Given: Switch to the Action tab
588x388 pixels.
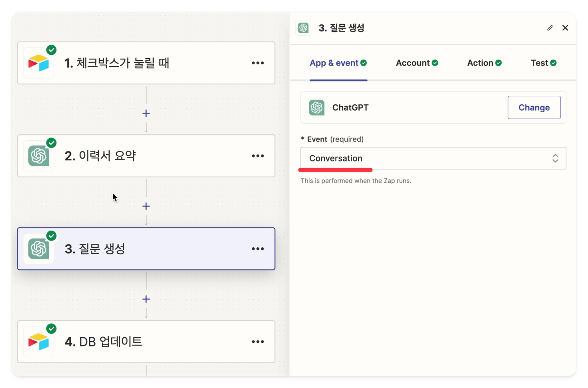Looking at the screenshot, I should [x=484, y=63].
